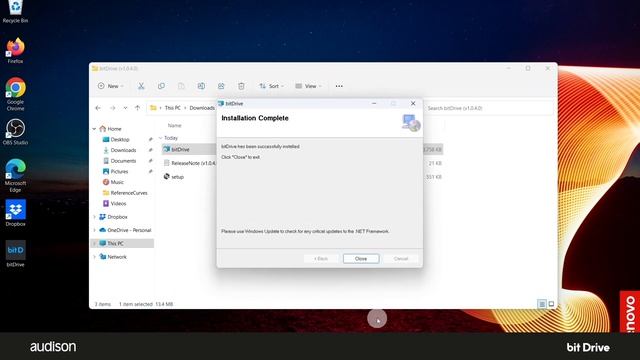This screenshot has width=640, height=360.
Task: Go forward in File Explorer
Action: coord(112,108)
